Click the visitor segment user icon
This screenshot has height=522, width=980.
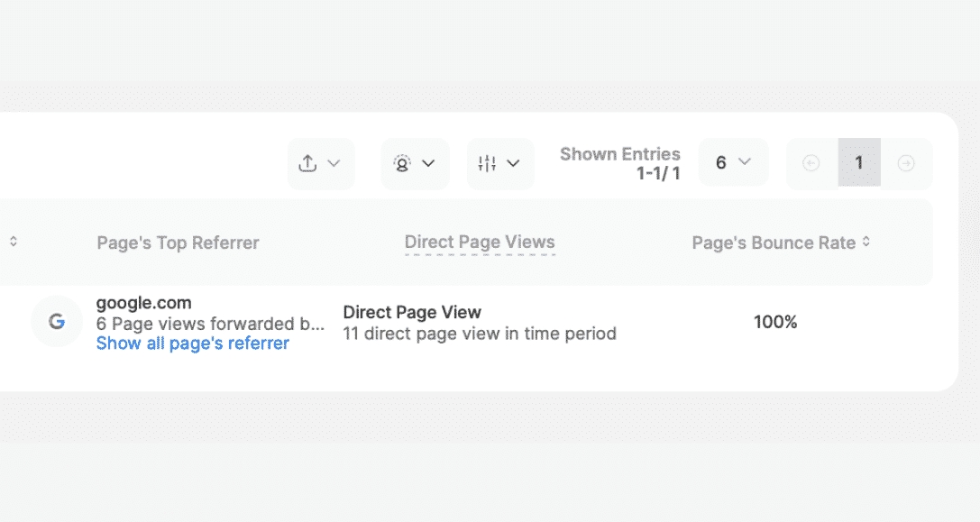[402, 163]
